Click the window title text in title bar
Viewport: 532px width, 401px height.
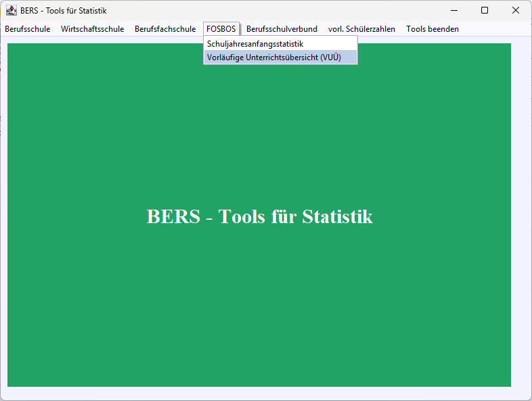pos(64,11)
